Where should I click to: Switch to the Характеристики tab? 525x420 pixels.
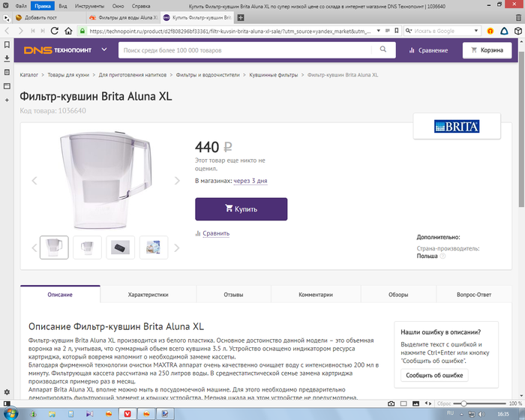click(x=148, y=295)
